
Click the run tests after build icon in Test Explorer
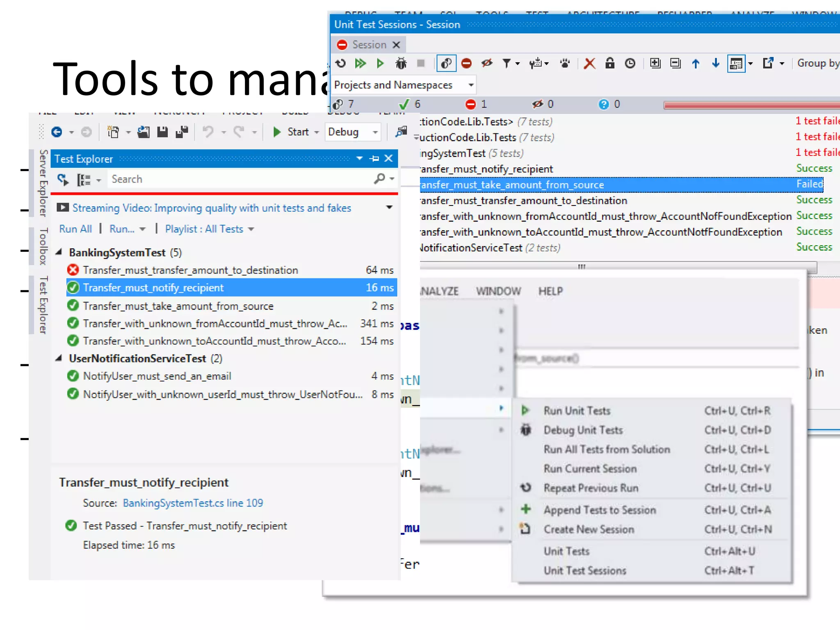[63, 179]
